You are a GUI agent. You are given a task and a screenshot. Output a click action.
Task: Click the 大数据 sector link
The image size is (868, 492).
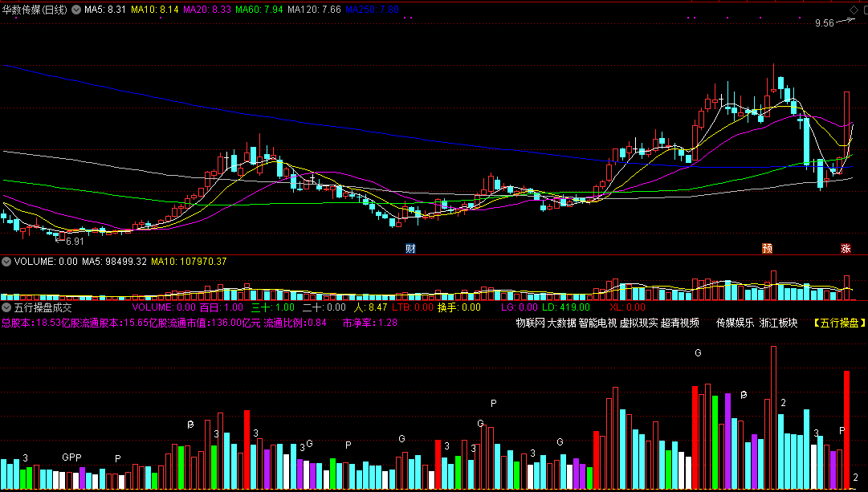pyautogui.click(x=561, y=323)
